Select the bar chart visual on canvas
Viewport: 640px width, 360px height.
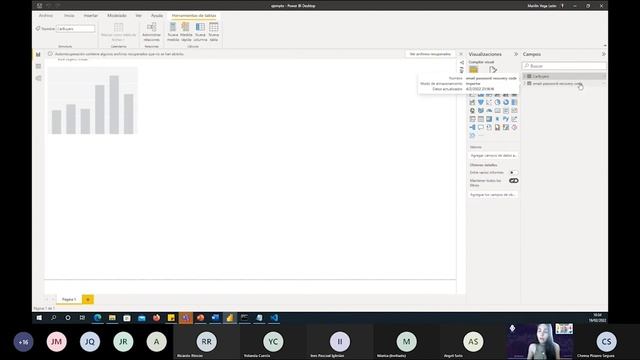coord(93,101)
